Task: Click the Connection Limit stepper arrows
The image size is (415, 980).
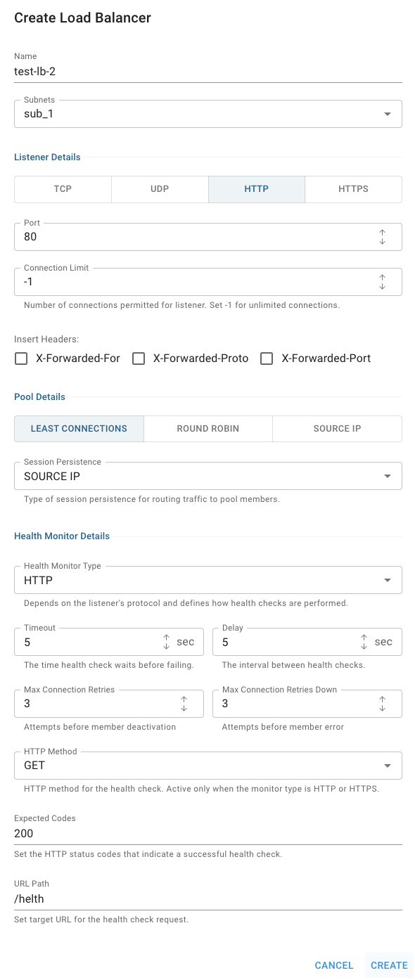Action: tap(383, 282)
